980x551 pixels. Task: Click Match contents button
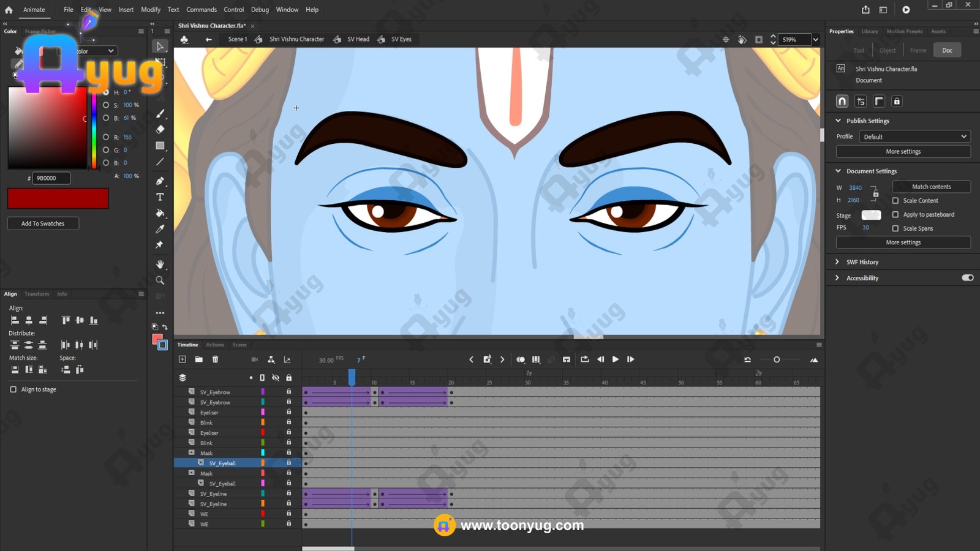[x=931, y=187]
